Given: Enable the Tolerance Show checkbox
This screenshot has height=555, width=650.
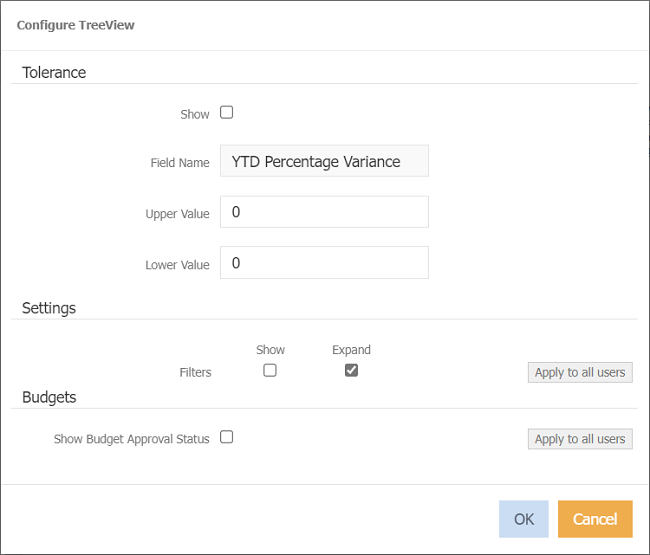Looking at the screenshot, I should (226, 112).
